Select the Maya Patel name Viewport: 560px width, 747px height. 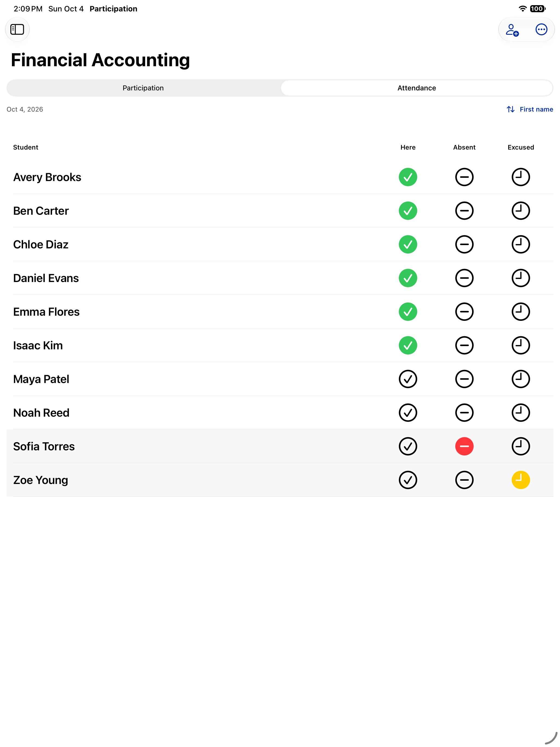(41, 379)
